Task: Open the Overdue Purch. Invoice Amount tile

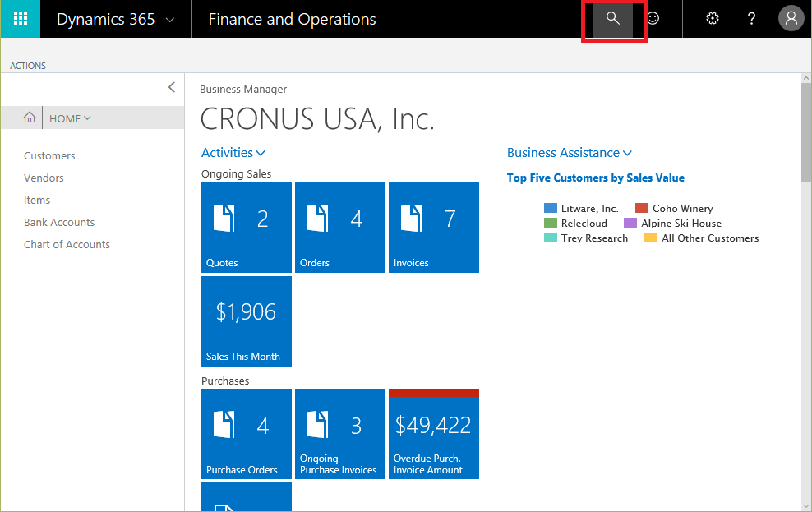Action: pyautogui.click(x=433, y=434)
